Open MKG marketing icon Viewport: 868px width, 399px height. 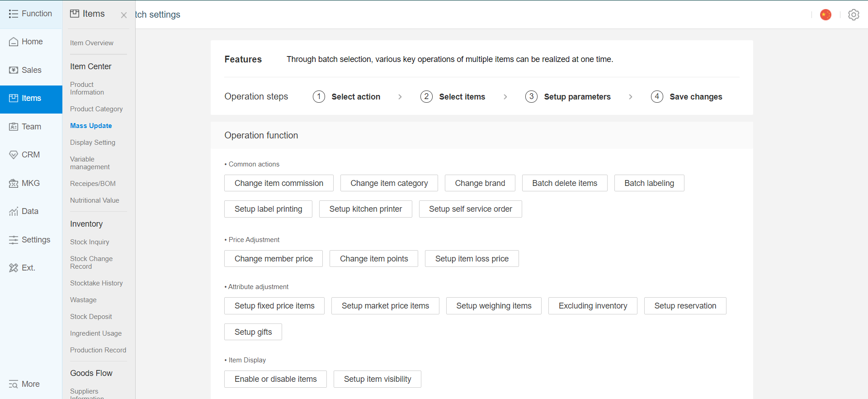14,183
